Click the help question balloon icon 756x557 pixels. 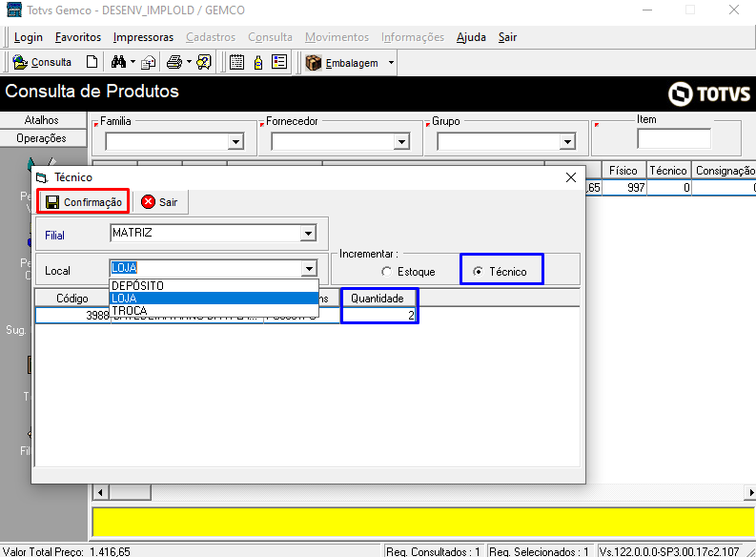point(204,62)
